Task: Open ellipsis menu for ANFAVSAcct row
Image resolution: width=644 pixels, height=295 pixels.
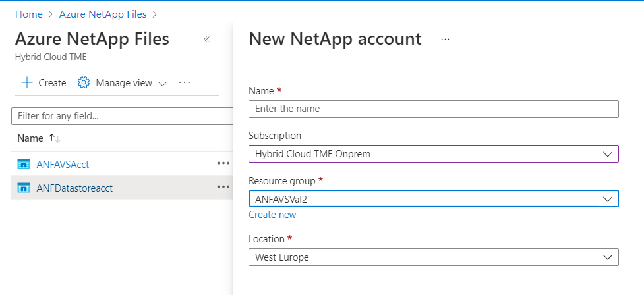Action: pos(223,164)
